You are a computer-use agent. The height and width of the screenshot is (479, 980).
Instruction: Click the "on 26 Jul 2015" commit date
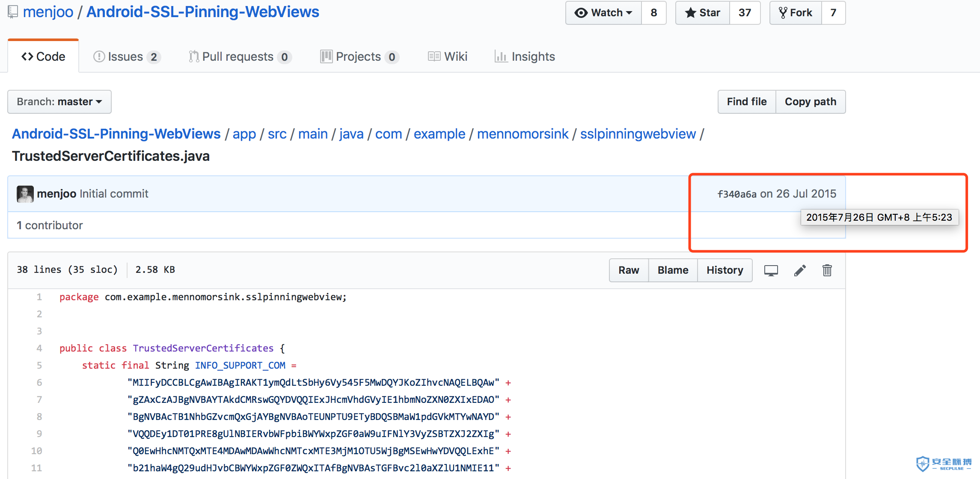798,194
